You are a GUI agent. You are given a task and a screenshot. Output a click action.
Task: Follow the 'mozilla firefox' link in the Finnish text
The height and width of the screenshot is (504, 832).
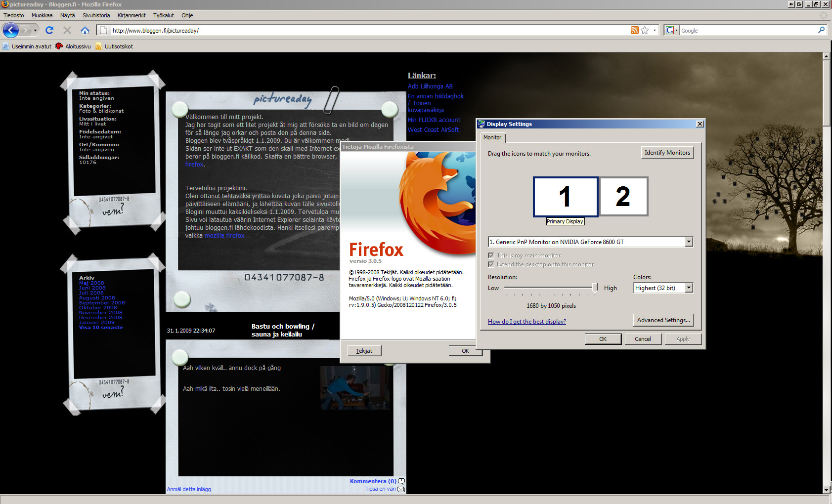pos(224,236)
